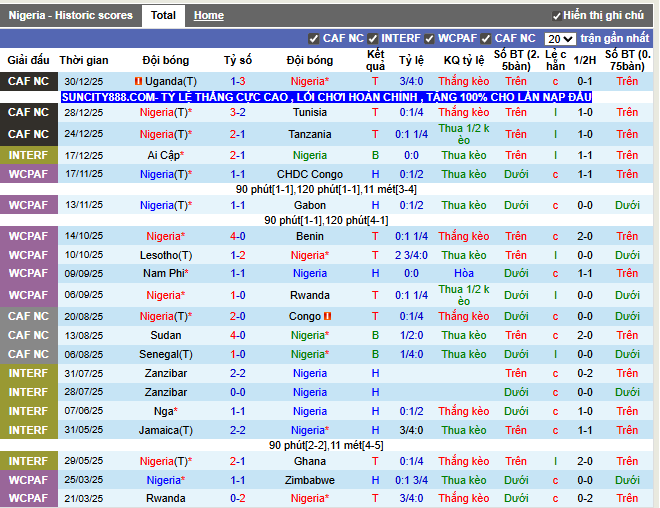
Task: Click the 1-1 score against Zimbabwe
Action: click(x=238, y=480)
